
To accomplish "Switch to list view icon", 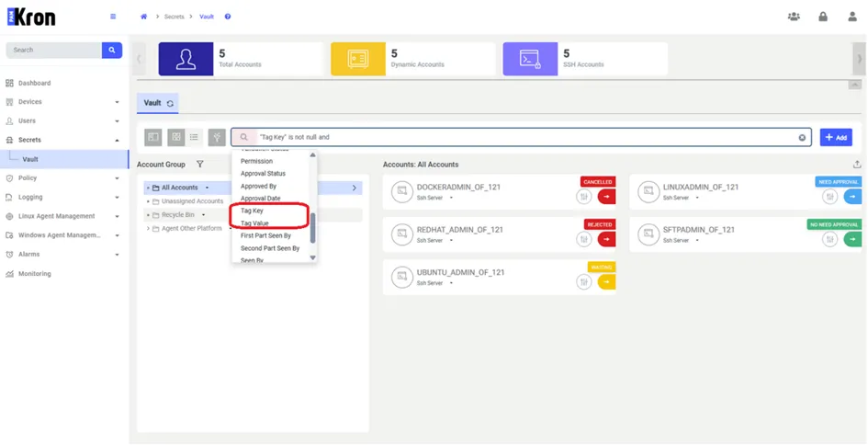I will (x=194, y=137).
